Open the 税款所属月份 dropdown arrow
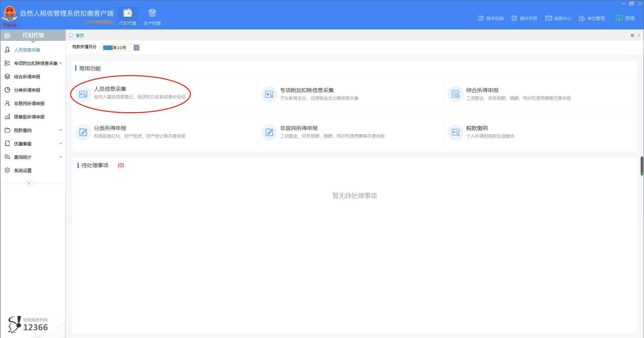The height and width of the screenshot is (338, 644). (x=136, y=48)
